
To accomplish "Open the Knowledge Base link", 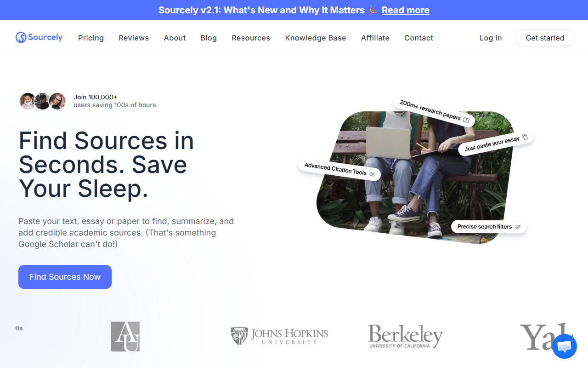I will click(316, 38).
